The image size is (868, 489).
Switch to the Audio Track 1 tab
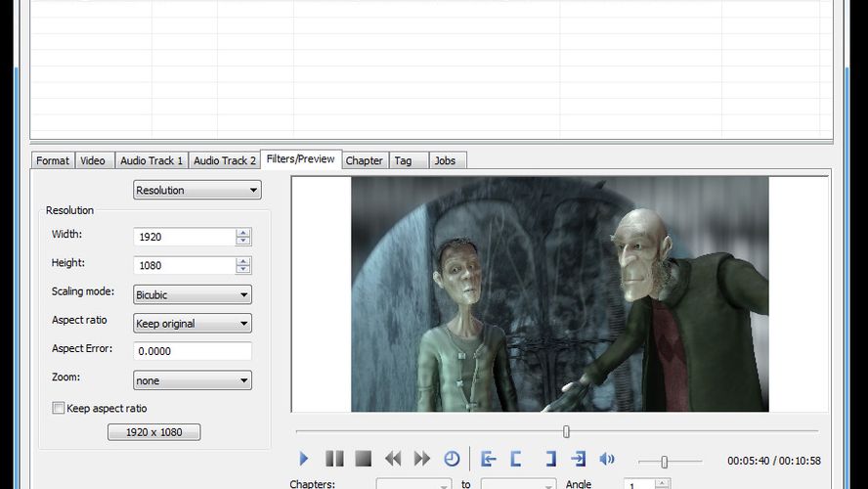coord(152,160)
